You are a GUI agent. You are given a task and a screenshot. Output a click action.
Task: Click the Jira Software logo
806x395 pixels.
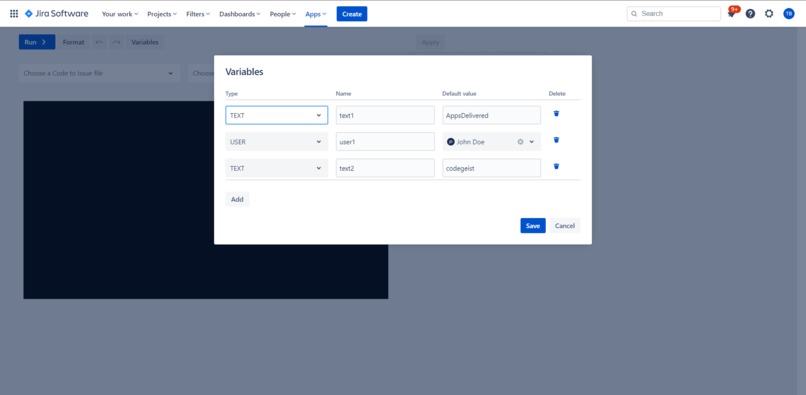[x=57, y=14]
